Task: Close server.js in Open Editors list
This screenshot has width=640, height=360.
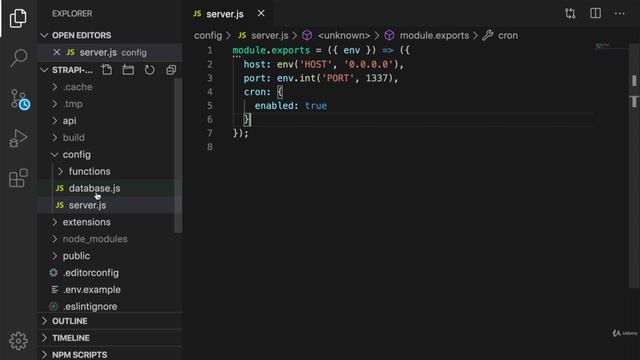Action: [57, 52]
